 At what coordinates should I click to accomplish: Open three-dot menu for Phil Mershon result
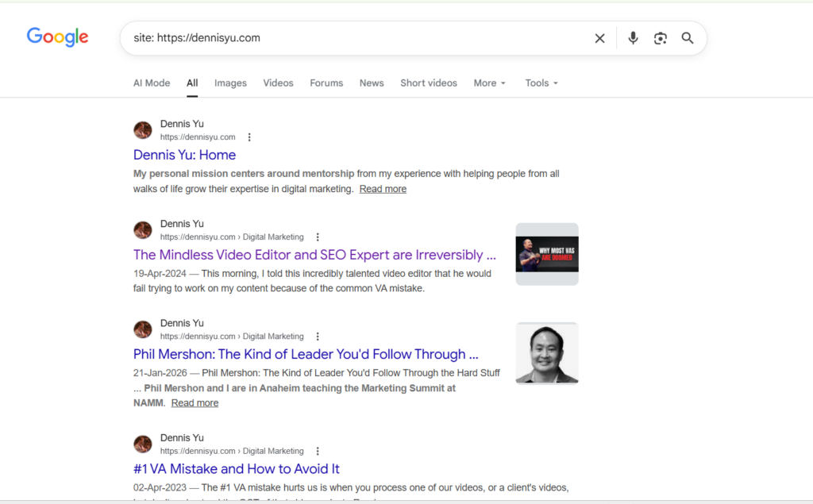318,337
